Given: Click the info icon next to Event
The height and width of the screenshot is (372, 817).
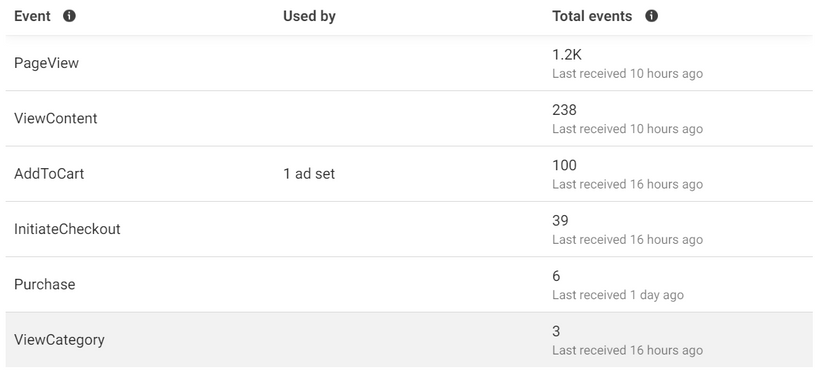Looking at the screenshot, I should click(x=69, y=16).
